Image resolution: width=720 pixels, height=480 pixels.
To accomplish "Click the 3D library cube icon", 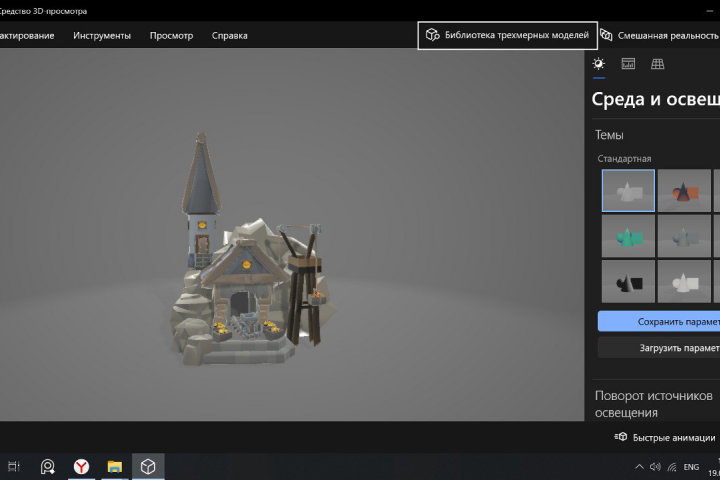I will (x=432, y=35).
